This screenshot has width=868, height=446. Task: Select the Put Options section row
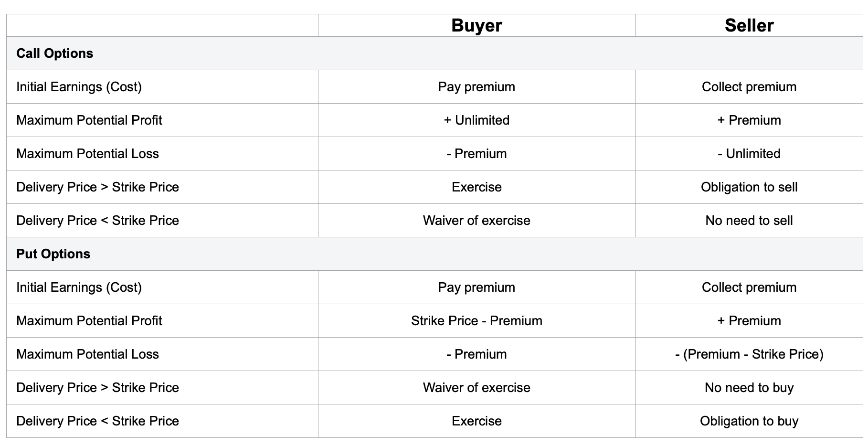pyautogui.click(x=53, y=254)
